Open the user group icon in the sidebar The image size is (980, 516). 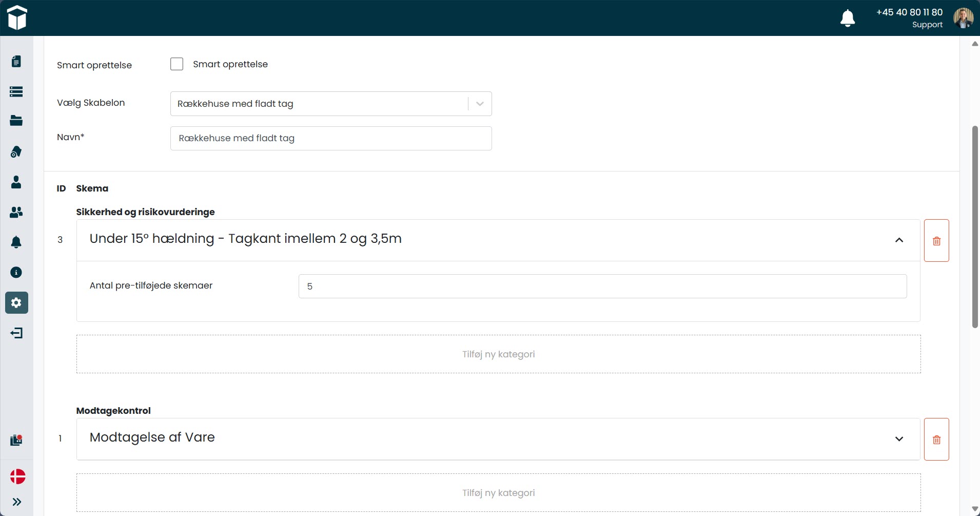pyautogui.click(x=16, y=212)
